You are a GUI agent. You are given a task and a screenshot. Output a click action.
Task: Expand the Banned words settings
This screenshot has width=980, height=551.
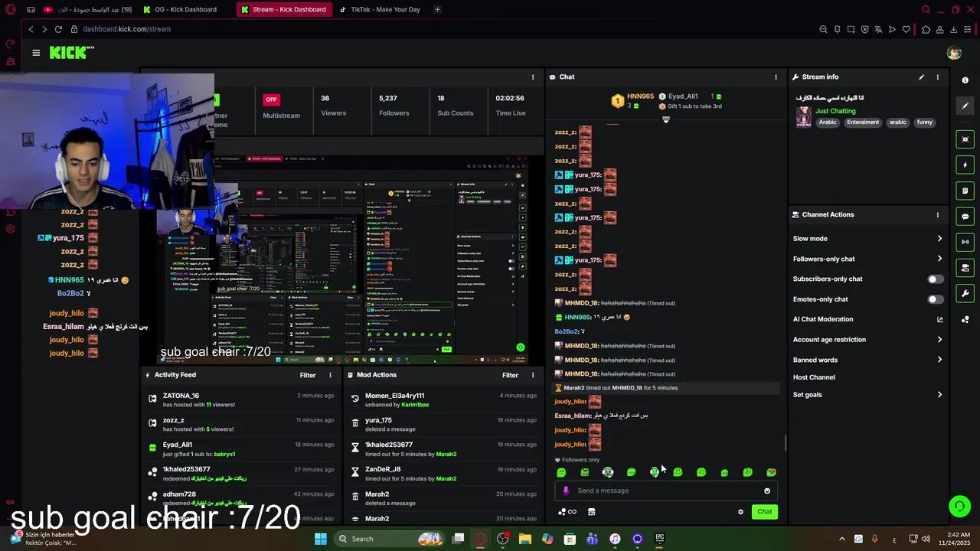(867, 360)
